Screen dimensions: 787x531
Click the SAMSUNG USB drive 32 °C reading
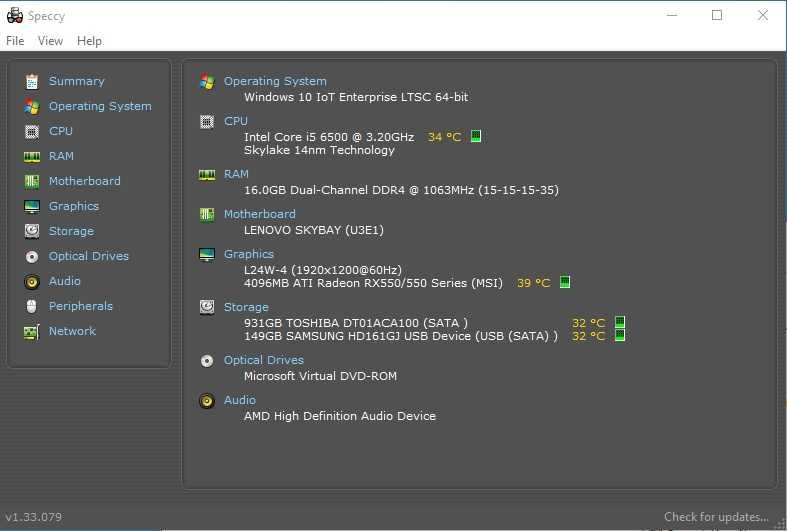click(x=589, y=336)
